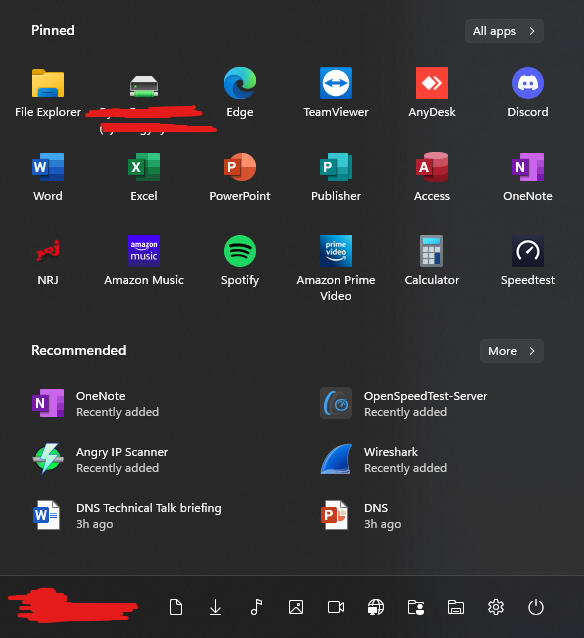
Task: Open Documents folder shortcut
Action: pyautogui.click(x=176, y=607)
